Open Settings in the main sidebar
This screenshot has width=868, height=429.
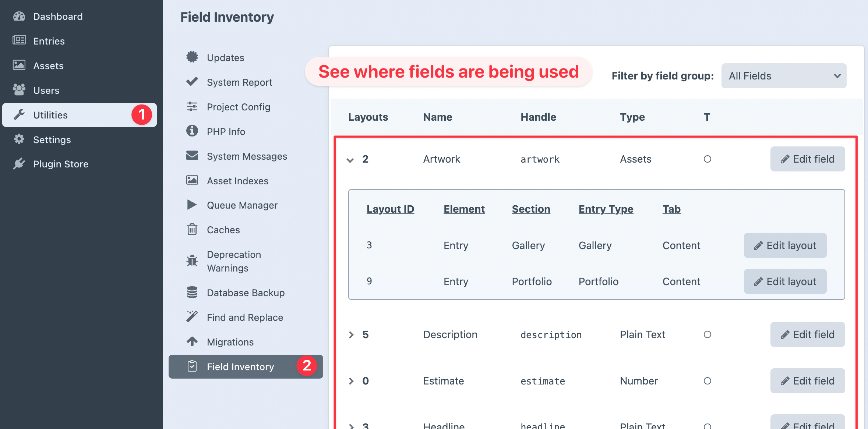tap(52, 139)
